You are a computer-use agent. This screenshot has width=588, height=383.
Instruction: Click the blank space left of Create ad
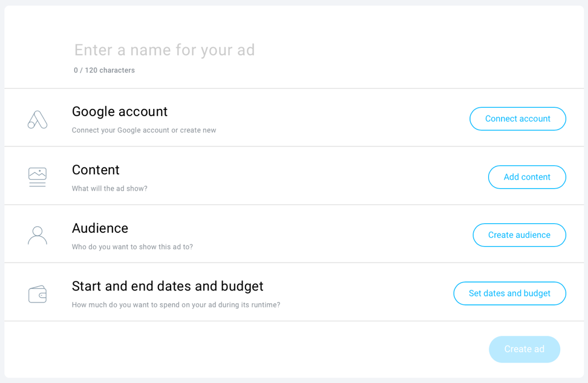click(x=242, y=349)
